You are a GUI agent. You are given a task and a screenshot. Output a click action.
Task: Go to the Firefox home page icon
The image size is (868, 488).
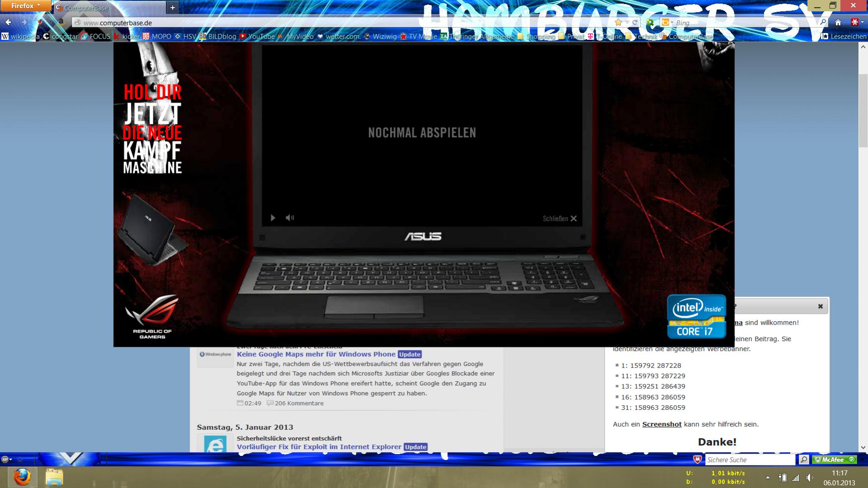pyautogui.click(x=838, y=22)
